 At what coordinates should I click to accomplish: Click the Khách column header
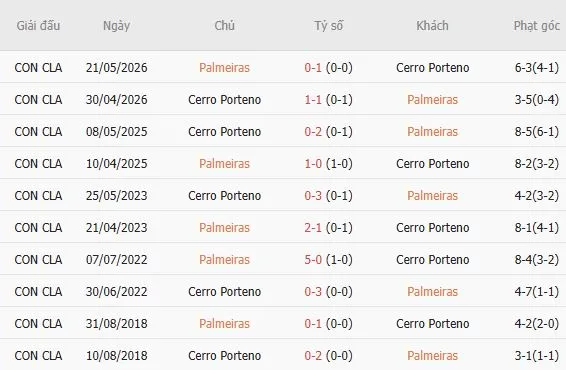point(432,26)
